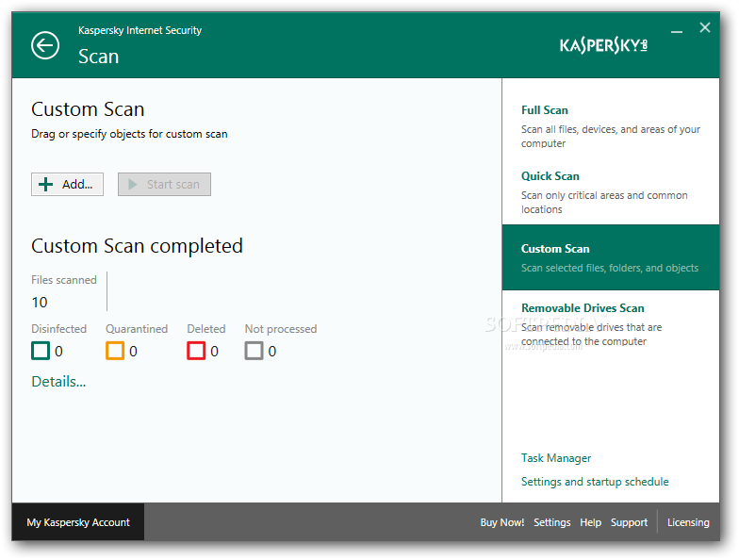This screenshot has height=560, width=739.
Task: Select the Custom Scan option
Action: click(611, 257)
